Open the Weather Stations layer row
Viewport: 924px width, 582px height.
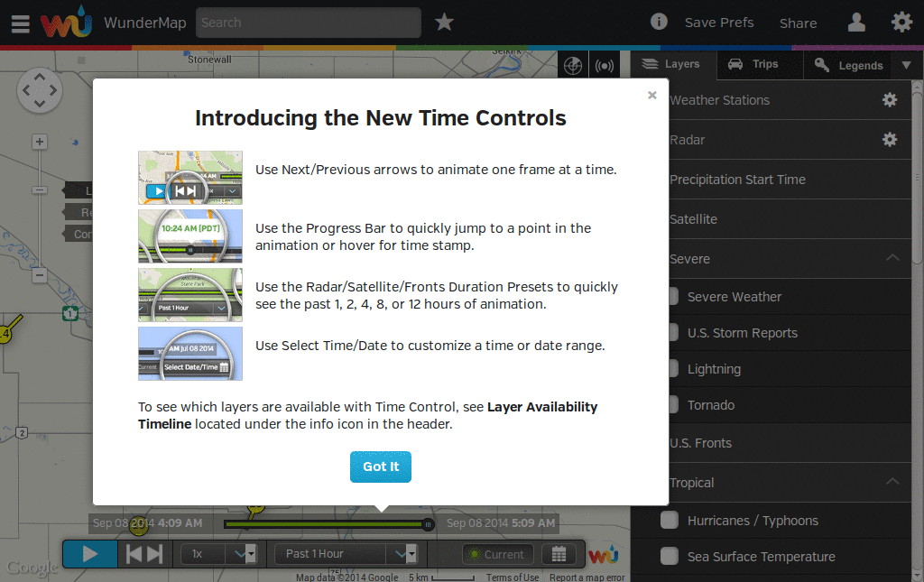point(771,100)
